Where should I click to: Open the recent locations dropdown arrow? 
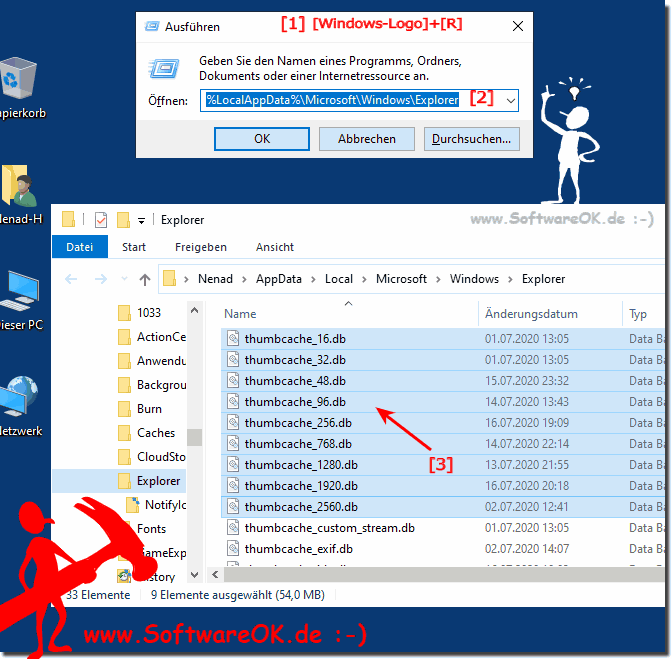[124, 279]
